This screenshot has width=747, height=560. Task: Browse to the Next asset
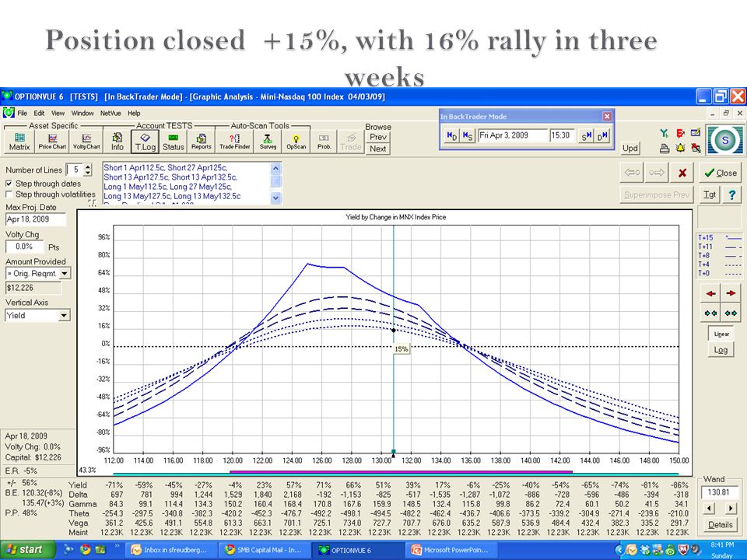point(378,149)
